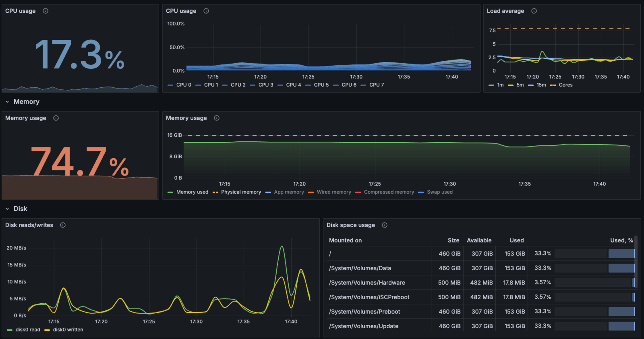Sort table by Available column header
The image size is (644, 339).
click(x=479, y=240)
